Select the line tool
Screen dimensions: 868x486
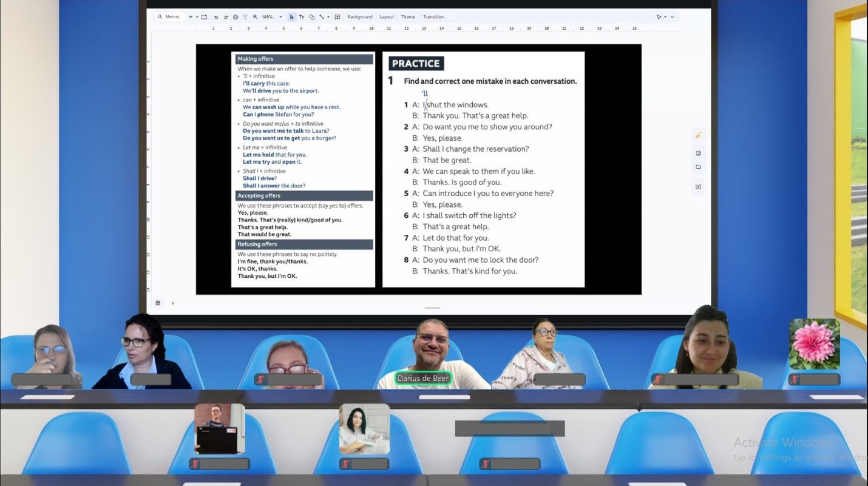pyautogui.click(x=322, y=17)
